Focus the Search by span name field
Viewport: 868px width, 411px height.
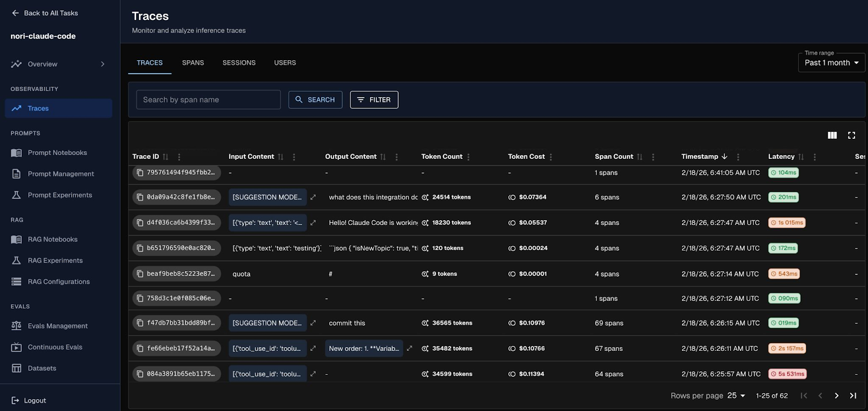208,100
